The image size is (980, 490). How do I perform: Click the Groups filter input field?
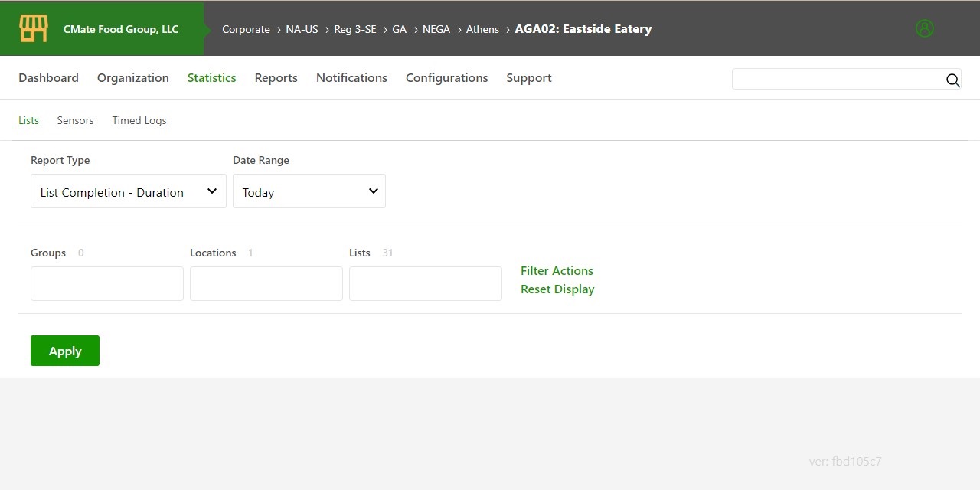(107, 283)
